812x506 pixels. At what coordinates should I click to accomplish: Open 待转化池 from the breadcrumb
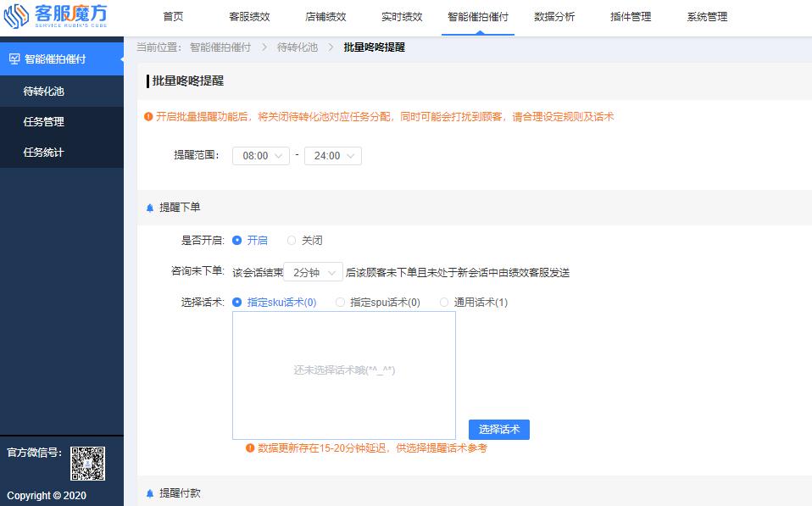pyautogui.click(x=296, y=47)
